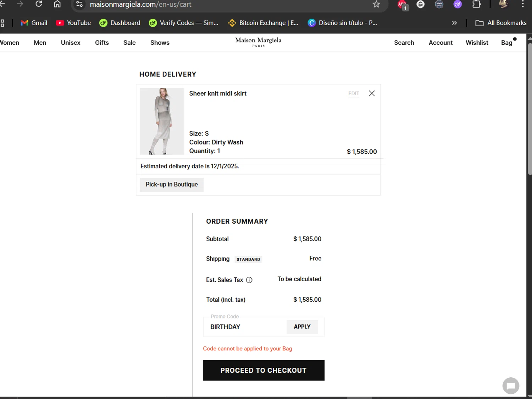Click the 'Colour: Dirty Wash' text

click(216, 142)
